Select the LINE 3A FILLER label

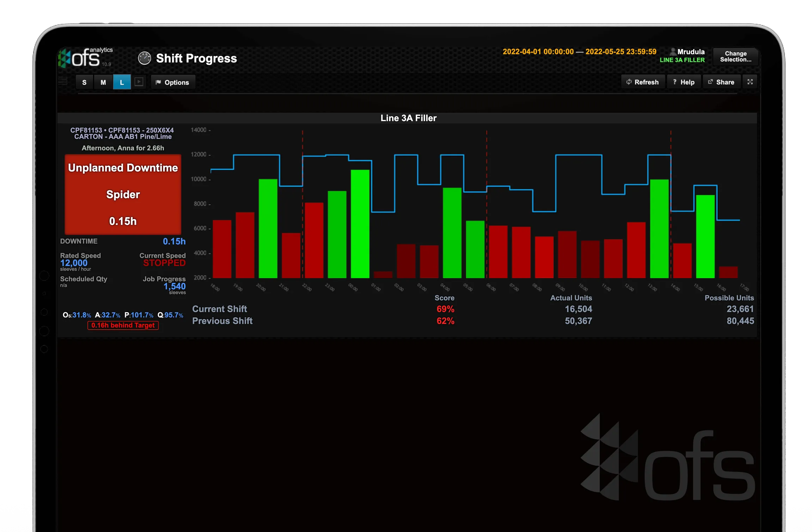point(682,60)
